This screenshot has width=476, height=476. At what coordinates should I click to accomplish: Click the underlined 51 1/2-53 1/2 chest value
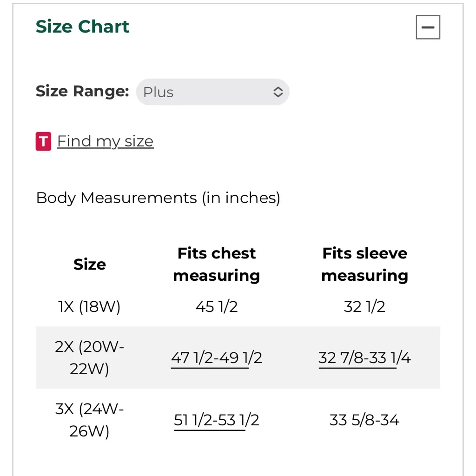(x=217, y=420)
